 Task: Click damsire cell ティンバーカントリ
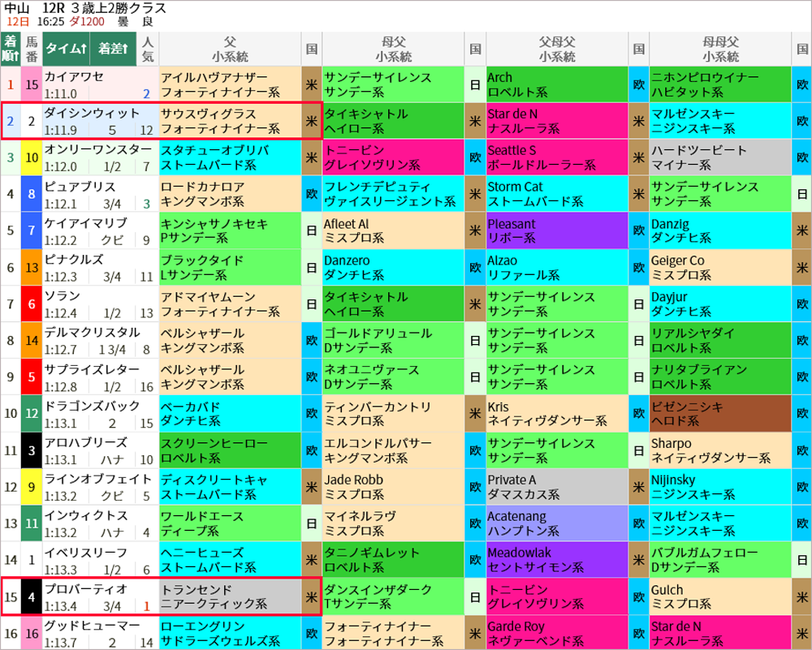coord(393,414)
